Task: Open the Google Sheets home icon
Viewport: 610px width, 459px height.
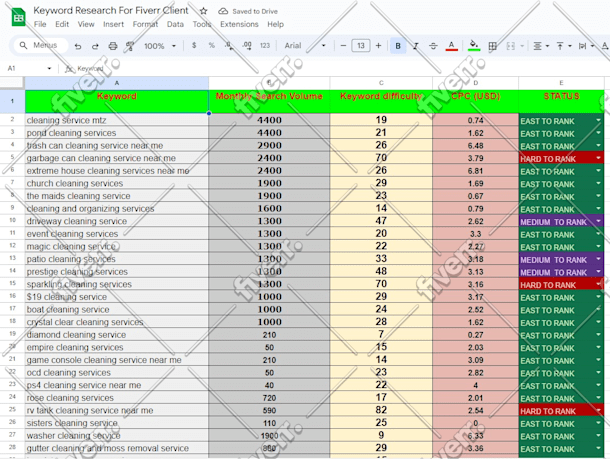Action: pos(18,18)
